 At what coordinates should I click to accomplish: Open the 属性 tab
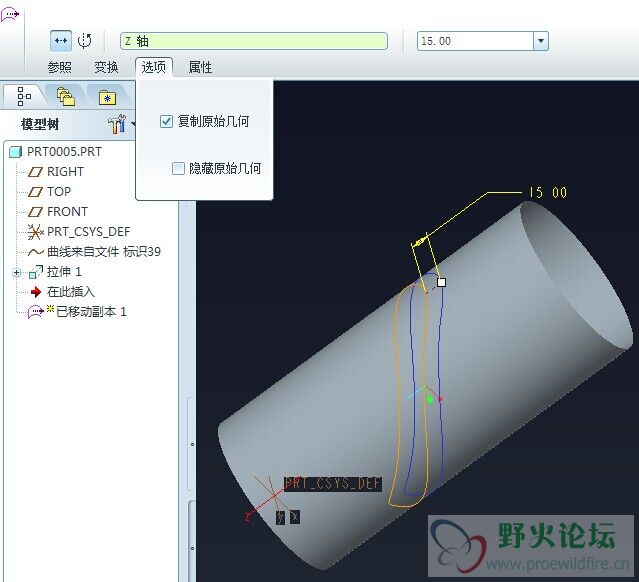[200, 67]
